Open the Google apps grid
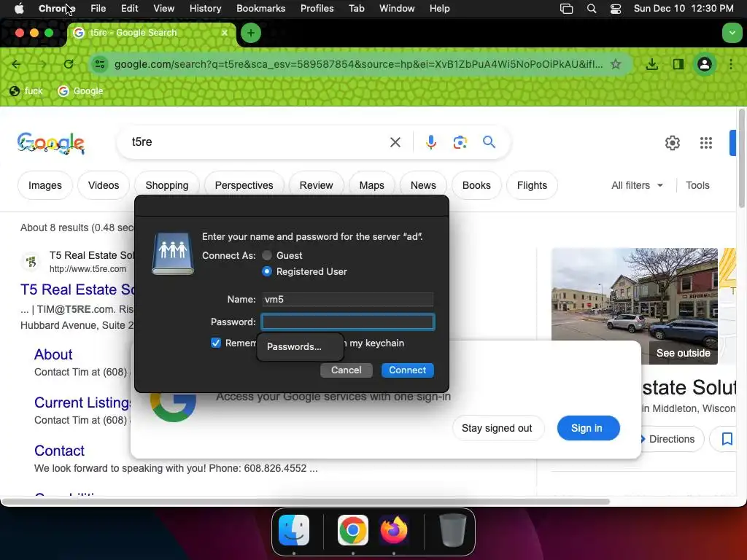This screenshot has height=560, width=747. click(705, 142)
